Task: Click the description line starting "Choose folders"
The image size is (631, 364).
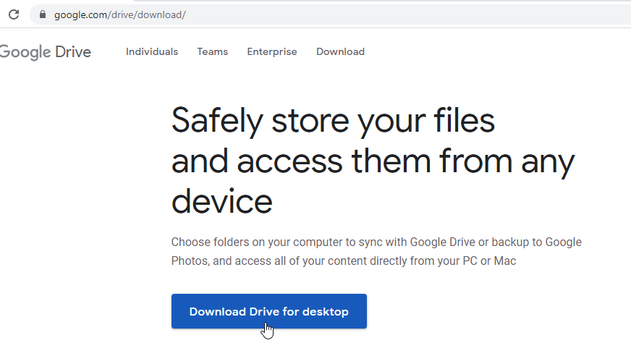Action: pos(376,242)
